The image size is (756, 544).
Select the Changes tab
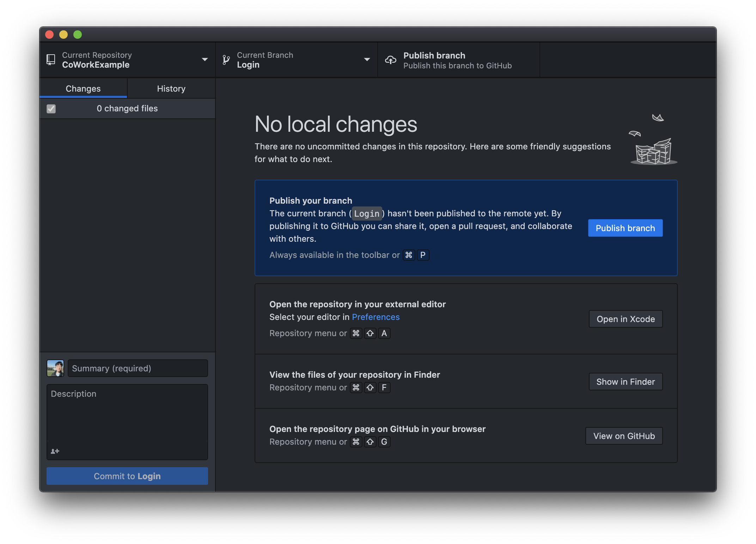click(x=83, y=88)
